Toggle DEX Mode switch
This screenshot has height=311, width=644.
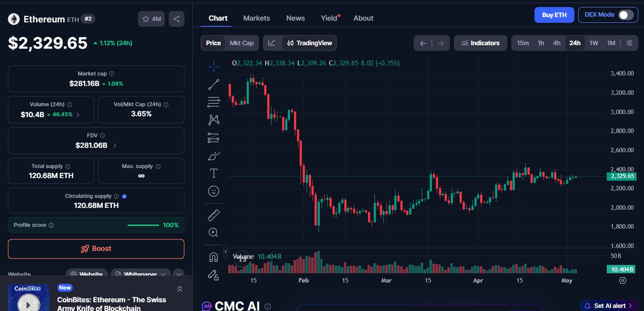point(626,15)
